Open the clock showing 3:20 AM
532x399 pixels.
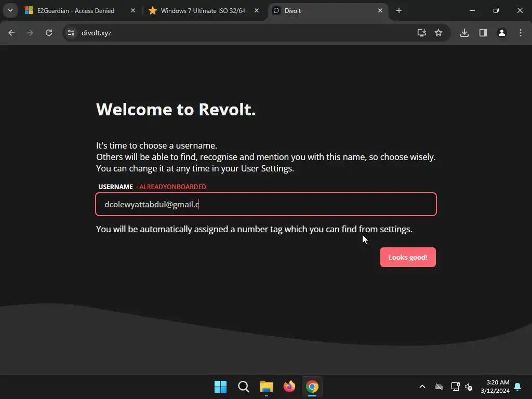tap(495, 387)
